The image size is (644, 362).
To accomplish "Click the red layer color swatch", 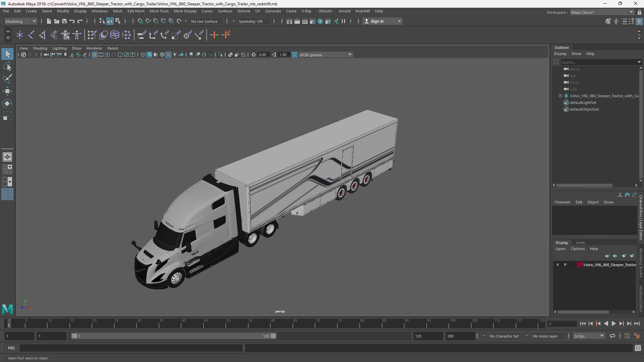I will pyautogui.click(x=580, y=265).
